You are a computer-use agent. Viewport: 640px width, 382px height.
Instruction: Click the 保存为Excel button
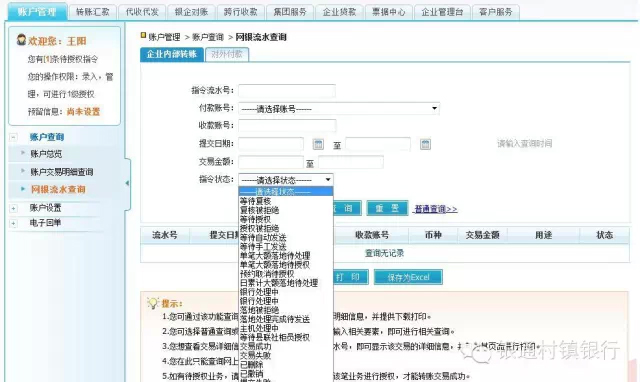[408, 277]
